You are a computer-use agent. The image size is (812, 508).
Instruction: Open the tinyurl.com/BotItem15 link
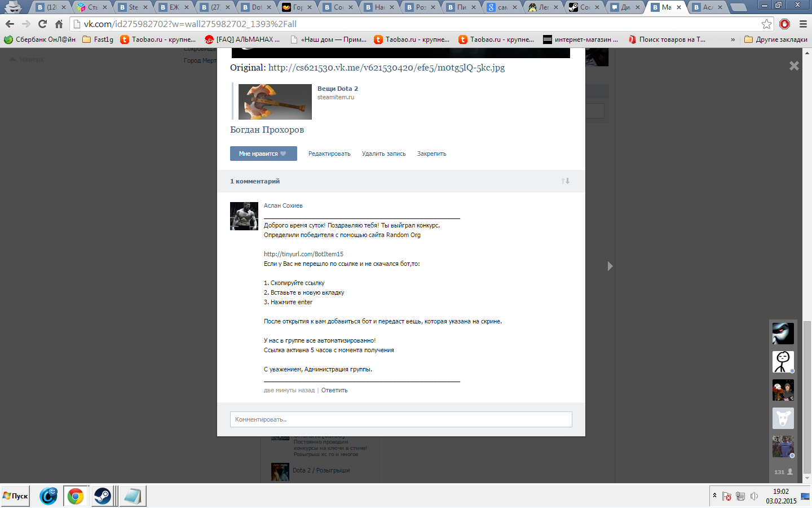303,254
